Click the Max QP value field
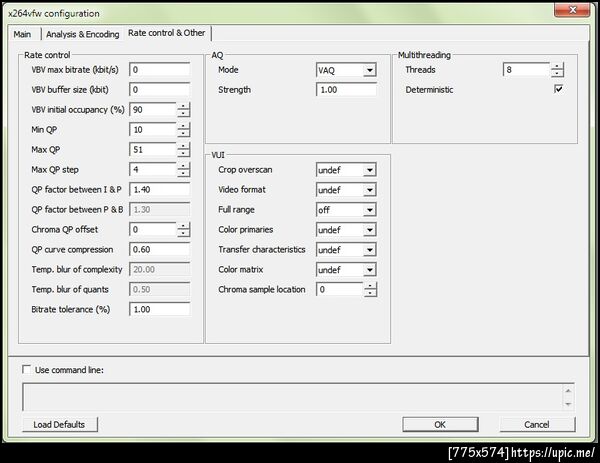This screenshot has height=463, width=600. pyautogui.click(x=153, y=150)
